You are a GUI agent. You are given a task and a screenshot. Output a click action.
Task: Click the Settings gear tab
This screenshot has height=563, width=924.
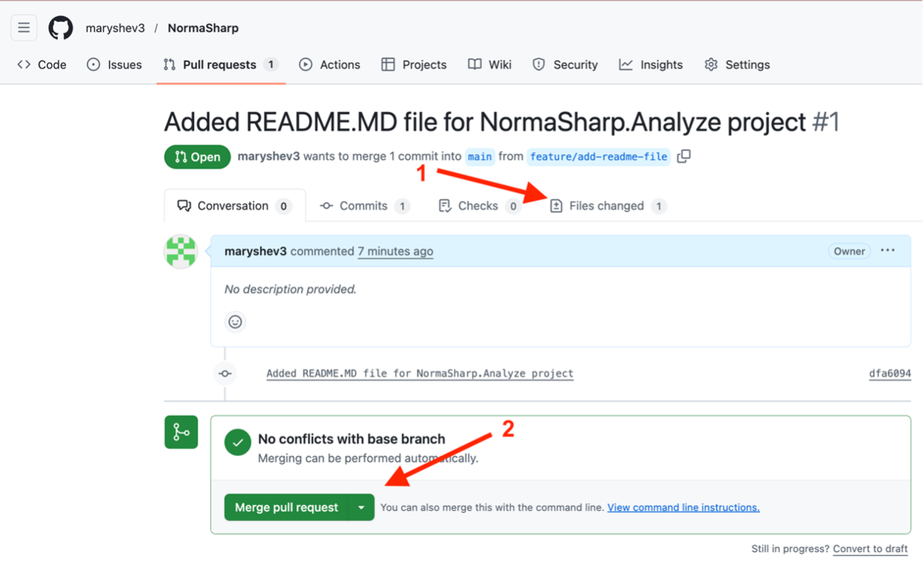[x=737, y=65]
